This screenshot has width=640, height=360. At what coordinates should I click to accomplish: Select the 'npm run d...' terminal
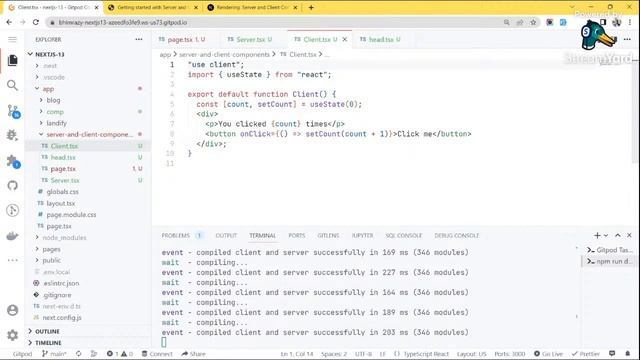click(x=609, y=261)
